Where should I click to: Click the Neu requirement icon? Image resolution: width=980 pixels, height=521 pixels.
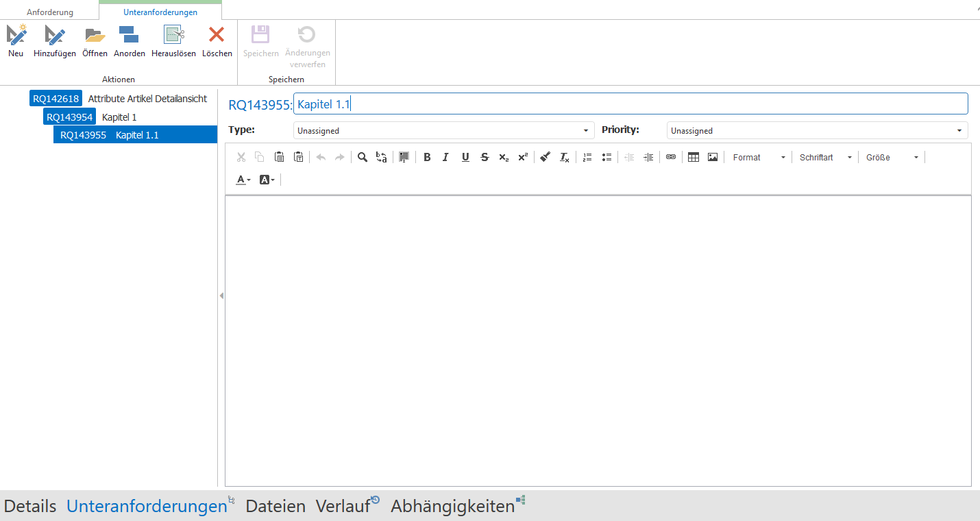click(16, 35)
